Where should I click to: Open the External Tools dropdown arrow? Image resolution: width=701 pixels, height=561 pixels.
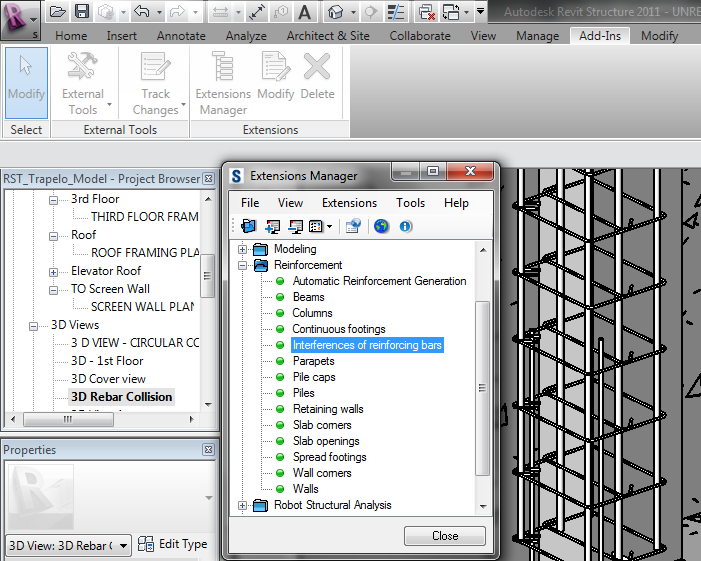tap(109, 105)
